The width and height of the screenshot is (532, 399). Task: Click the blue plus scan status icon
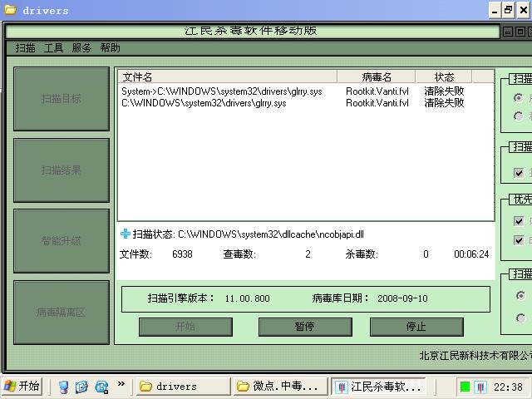point(126,234)
